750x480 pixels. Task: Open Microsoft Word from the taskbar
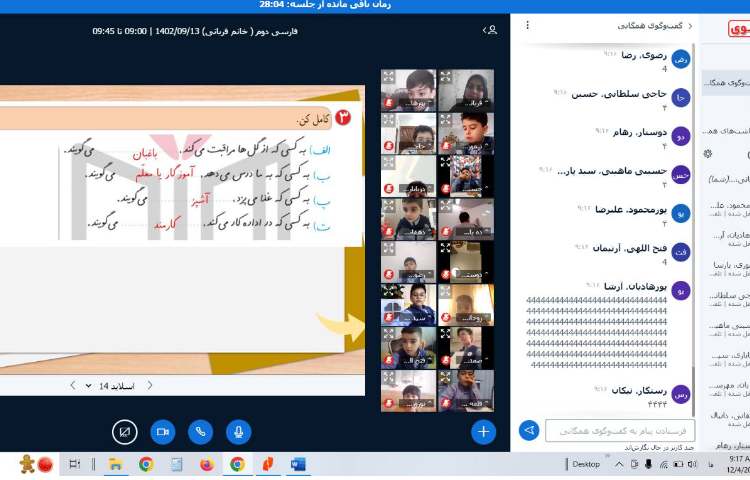(297, 464)
